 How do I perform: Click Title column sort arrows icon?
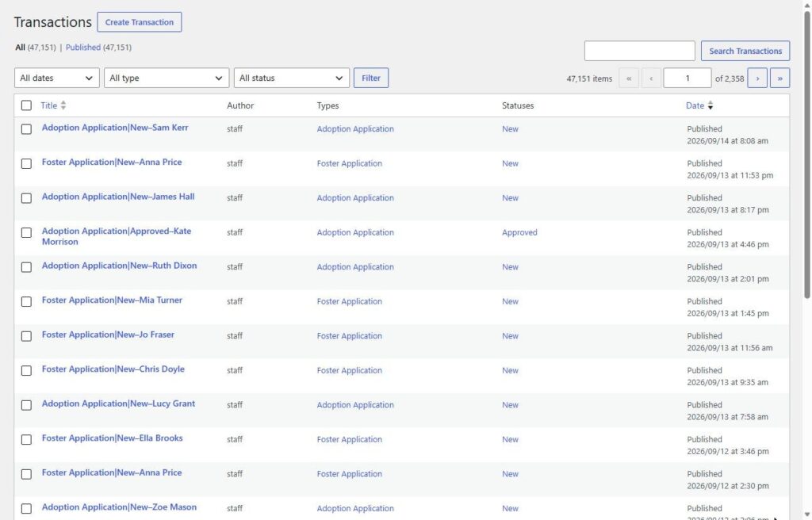63,105
